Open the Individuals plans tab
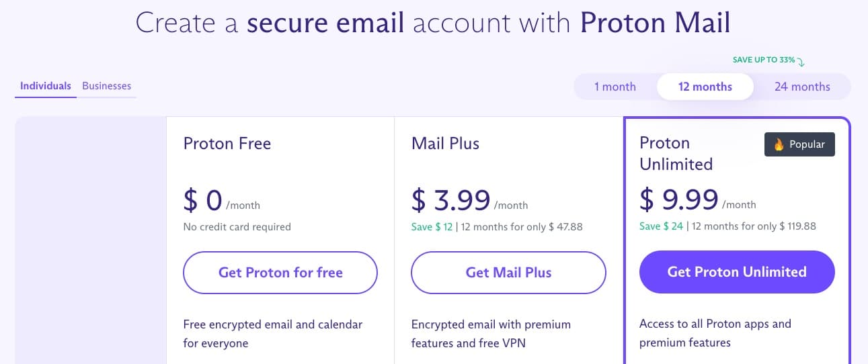This screenshot has width=868, height=364. [46, 86]
